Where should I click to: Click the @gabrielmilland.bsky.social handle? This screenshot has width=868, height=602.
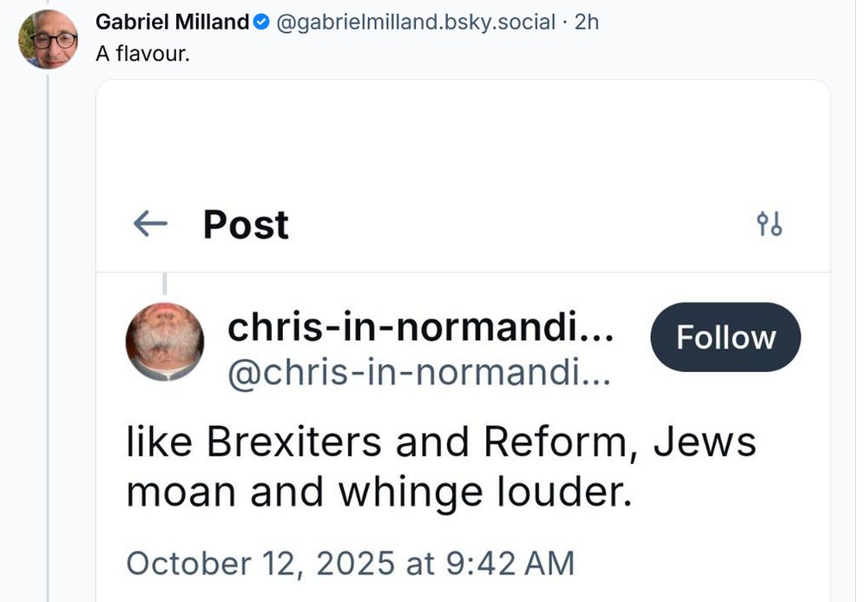point(415,23)
